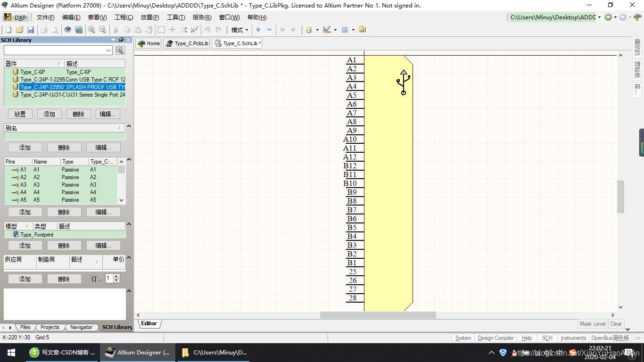Click the move selection cross icon
The height and width of the screenshot is (362, 644).
[x=172, y=30]
